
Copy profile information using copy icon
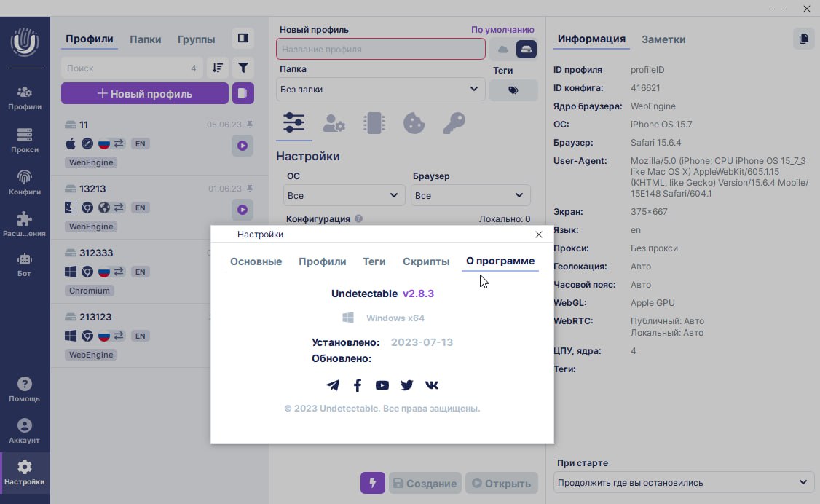pos(803,39)
